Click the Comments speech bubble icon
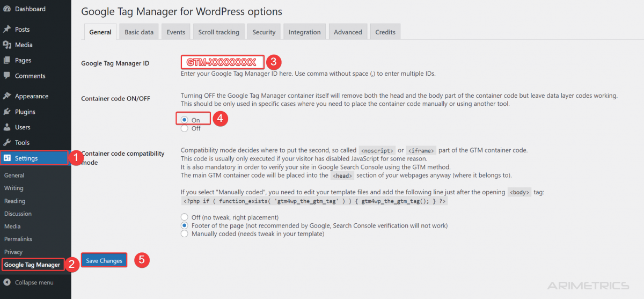The image size is (644, 299). click(7, 76)
